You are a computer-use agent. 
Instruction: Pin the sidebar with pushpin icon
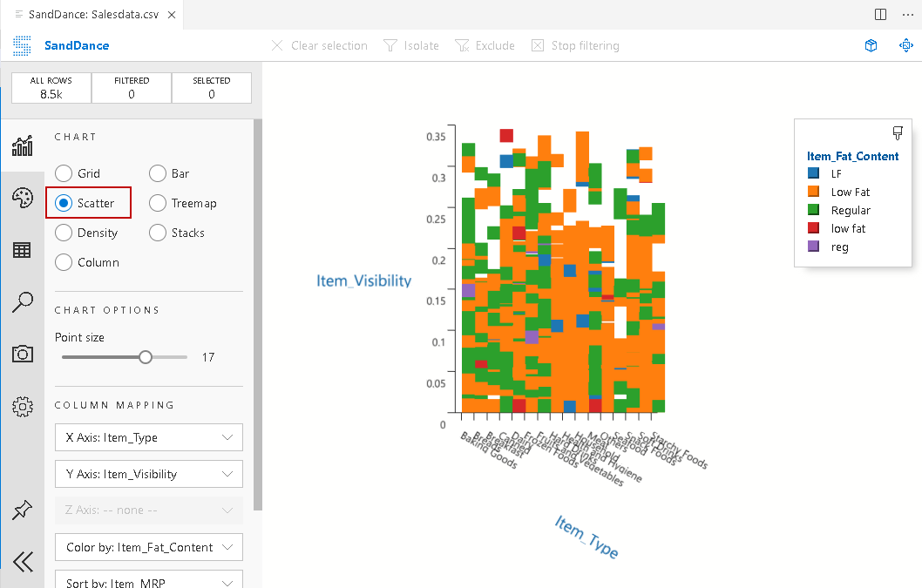tap(23, 510)
